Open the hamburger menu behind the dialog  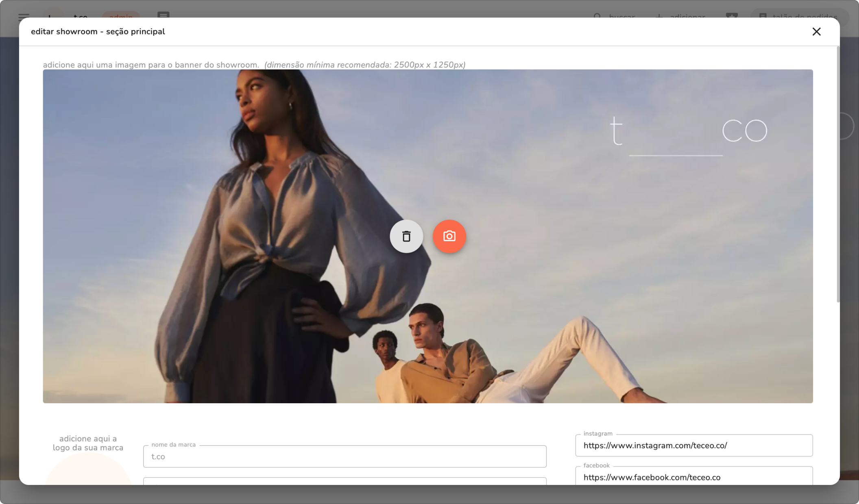[24, 16]
